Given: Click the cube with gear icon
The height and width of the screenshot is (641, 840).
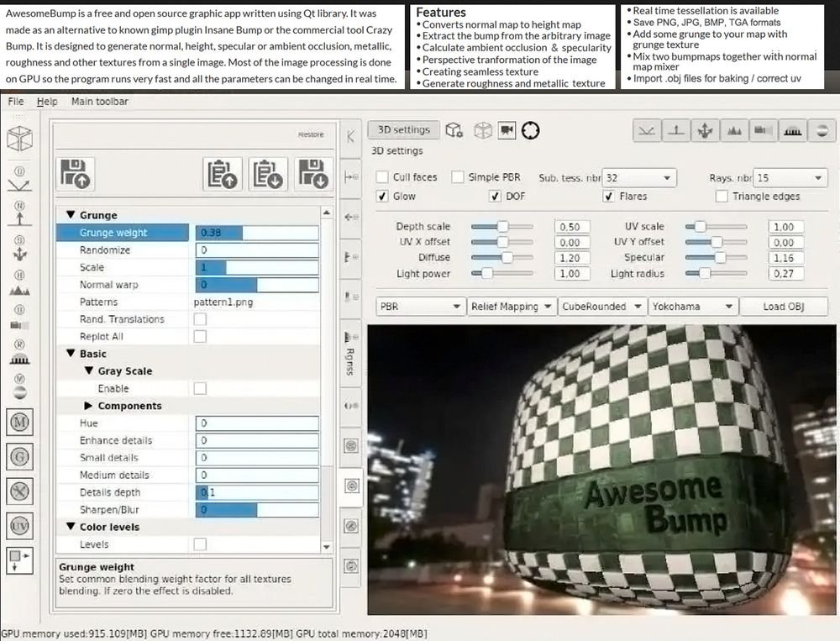Looking at the screenshot, I should (454, 130).
